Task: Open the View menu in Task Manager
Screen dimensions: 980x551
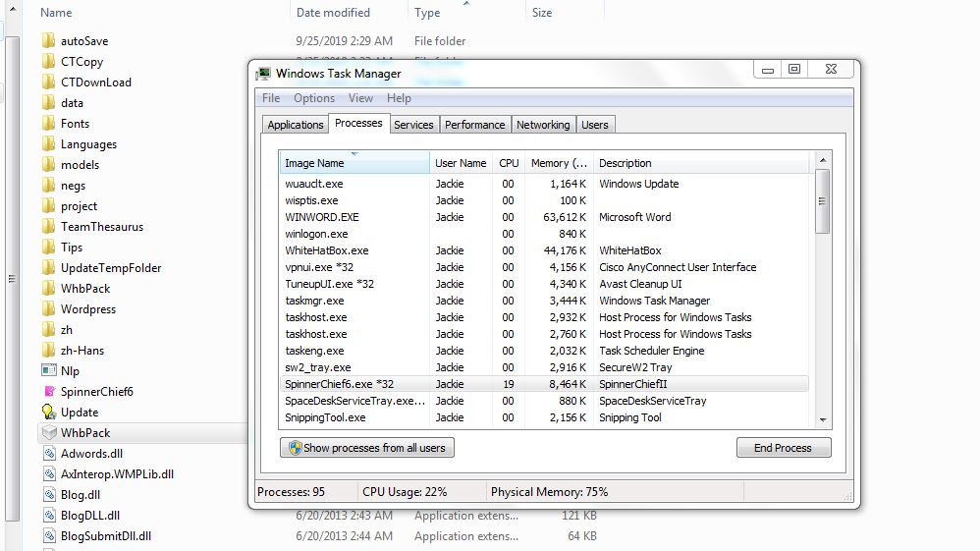Action: (360, 98)
